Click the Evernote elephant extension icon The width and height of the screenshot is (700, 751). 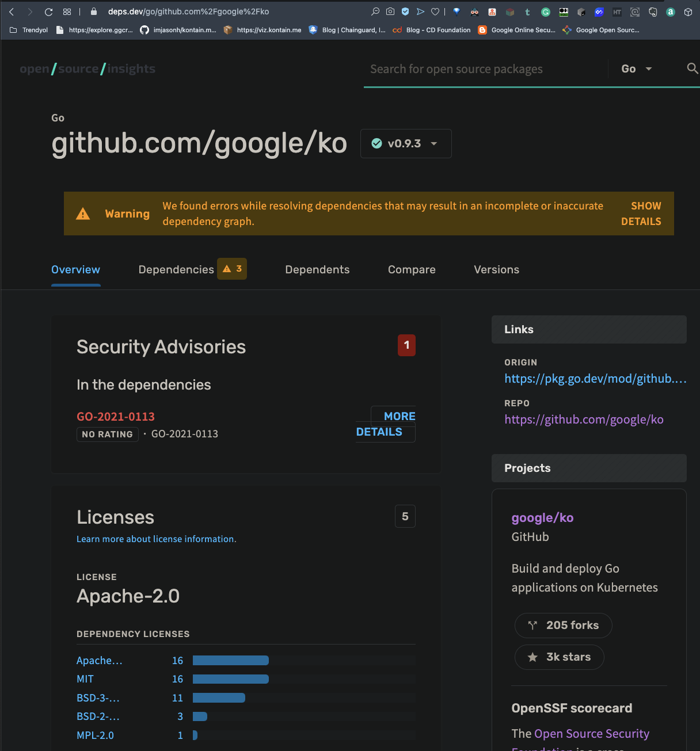[x=653, y=12]
